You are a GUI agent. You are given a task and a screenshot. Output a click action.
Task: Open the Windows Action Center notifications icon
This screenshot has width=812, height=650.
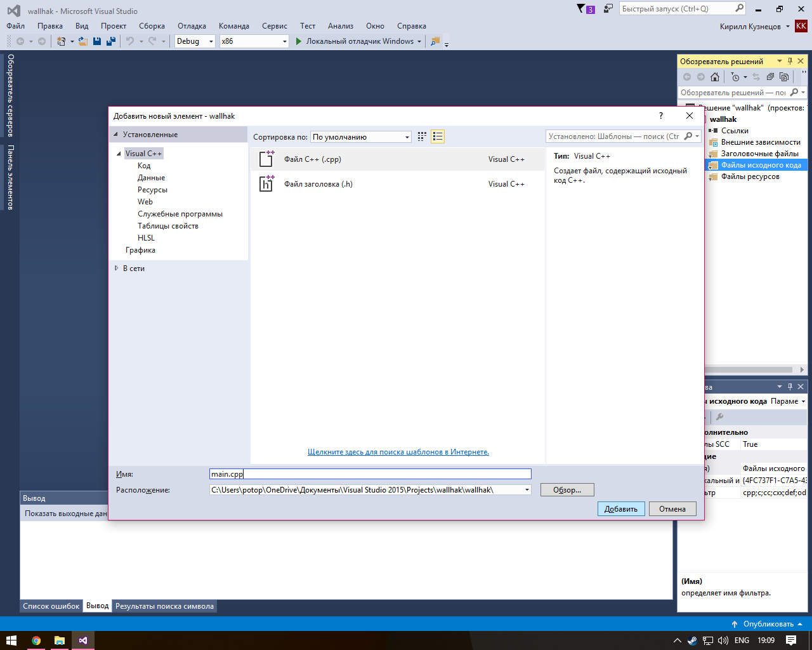coord(791,640)
